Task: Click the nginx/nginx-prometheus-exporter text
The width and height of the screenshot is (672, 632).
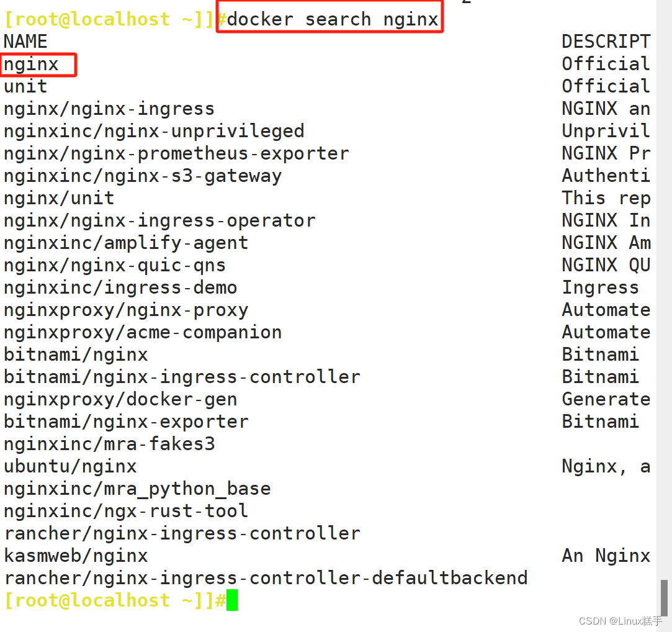Action: click(176, 153)
